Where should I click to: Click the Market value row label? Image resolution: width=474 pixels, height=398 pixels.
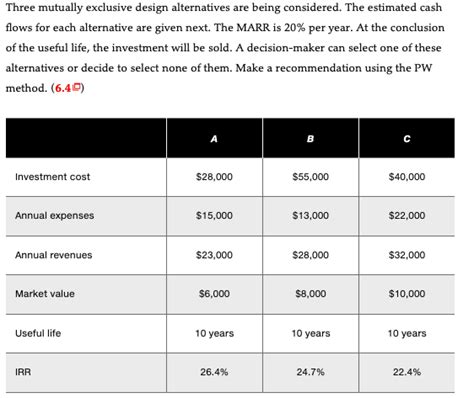[45, 294]
